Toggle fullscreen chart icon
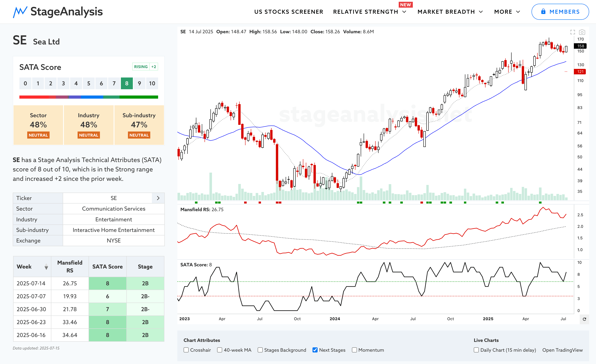 point(572,32)
